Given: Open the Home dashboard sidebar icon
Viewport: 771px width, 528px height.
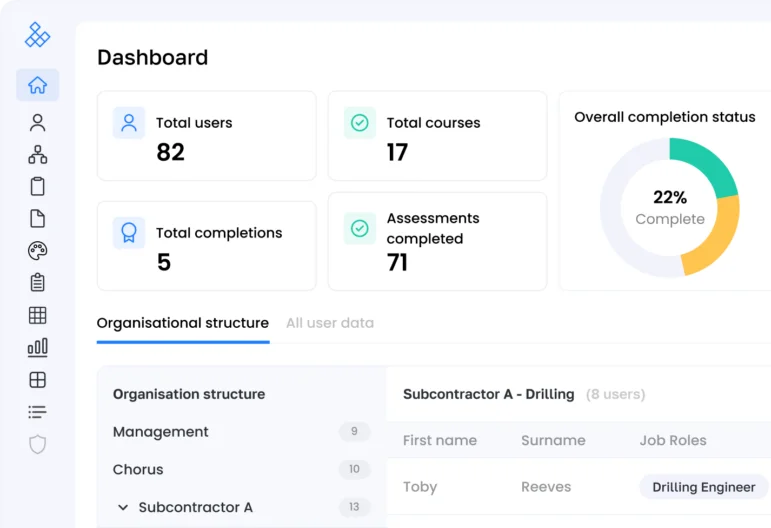Looking at the screenshot, I should click(x=37, y=85).
